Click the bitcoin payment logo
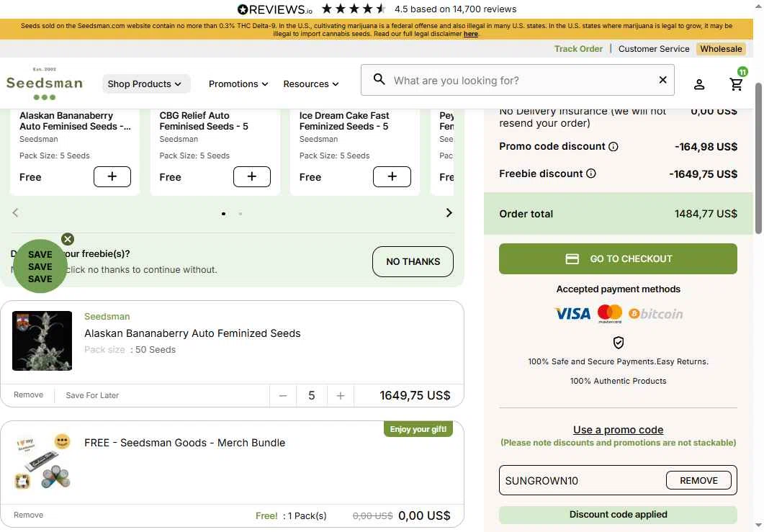Image resolution: width=764 pixels, height=532 pixels. click(655, 314)
